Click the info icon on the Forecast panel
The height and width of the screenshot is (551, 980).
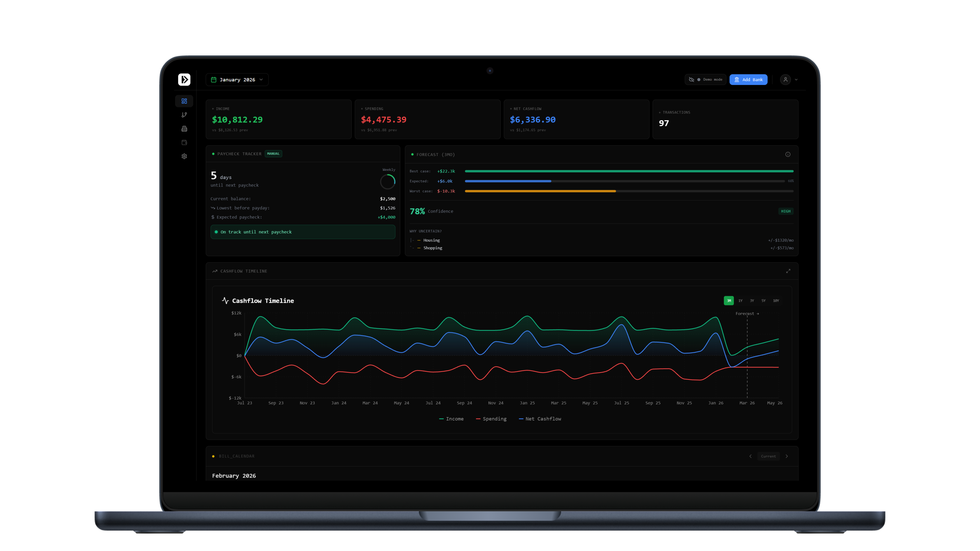coord(788,154)
